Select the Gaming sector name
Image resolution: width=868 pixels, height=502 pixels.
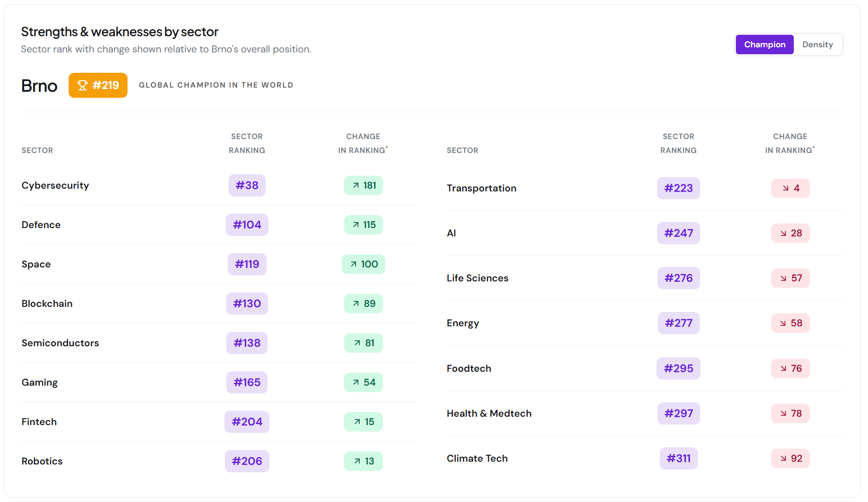(40, 382)
